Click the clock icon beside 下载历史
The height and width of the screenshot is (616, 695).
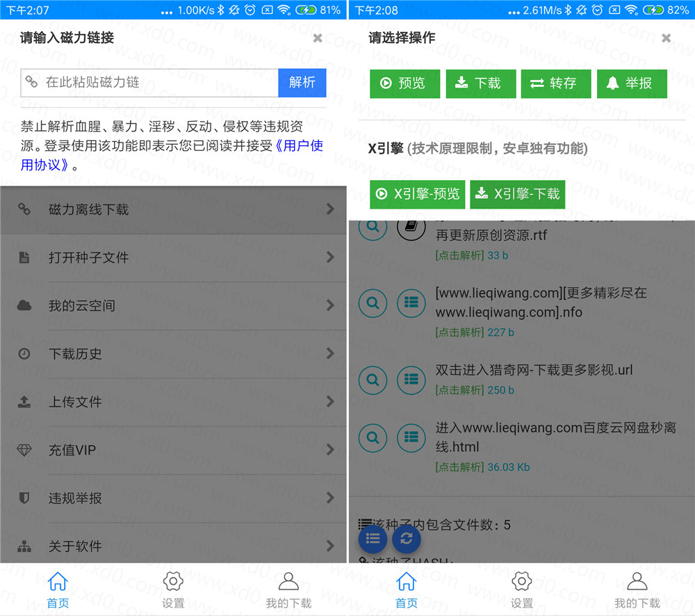coord(24,354)
